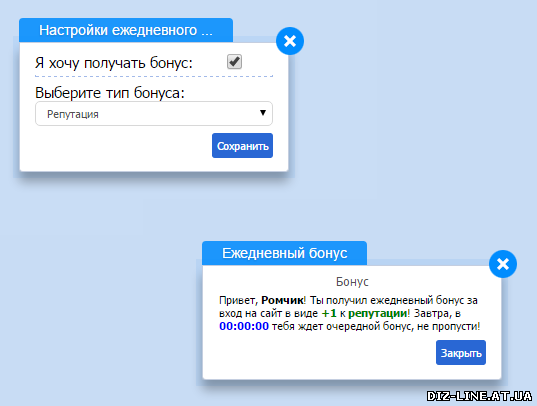Select the 'Настройки ежедневного ...' title tab
This screenshot has width=537, height=406.
click(x=126, y=30)
